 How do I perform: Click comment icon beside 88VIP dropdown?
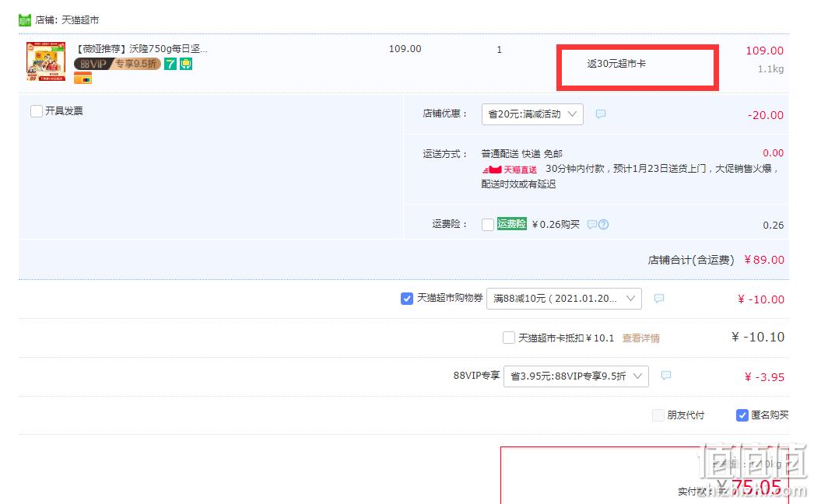click(666, 375)
